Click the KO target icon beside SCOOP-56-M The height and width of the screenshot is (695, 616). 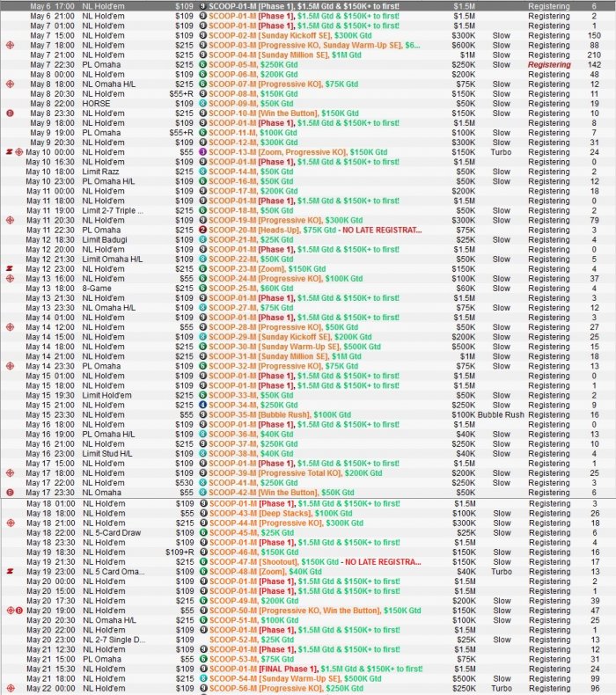pyautogui.click(x=11, y=688)
